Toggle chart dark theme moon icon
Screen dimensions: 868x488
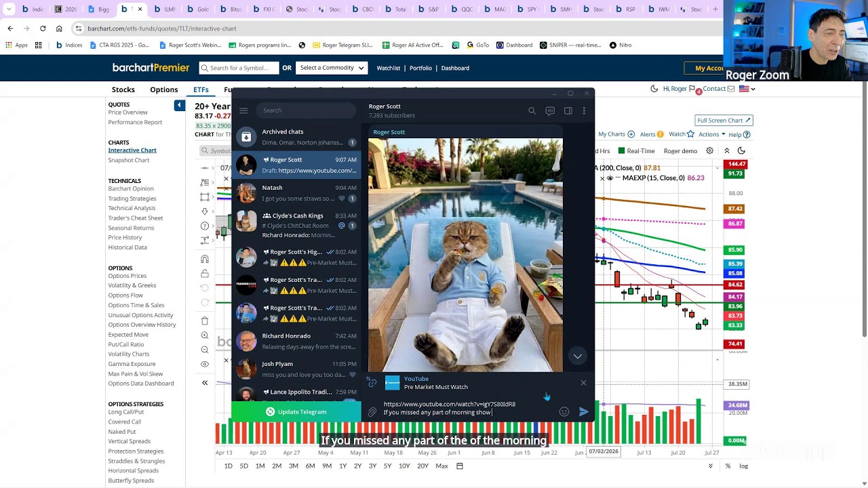point(742,151)
